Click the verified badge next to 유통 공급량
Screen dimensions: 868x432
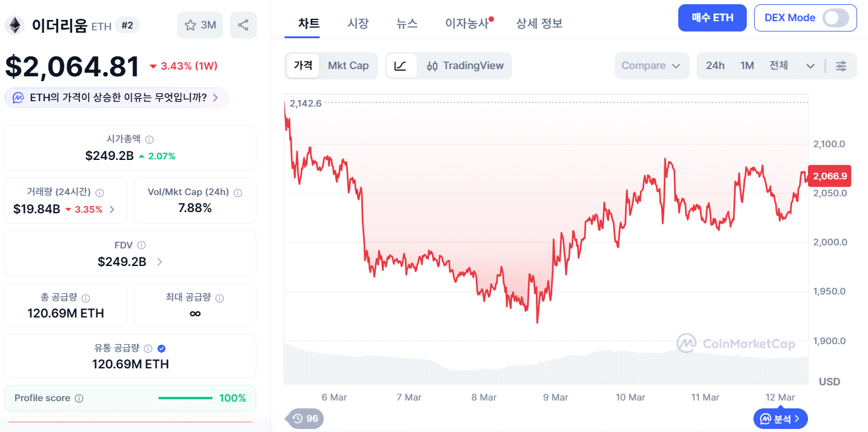pos(161,348)
